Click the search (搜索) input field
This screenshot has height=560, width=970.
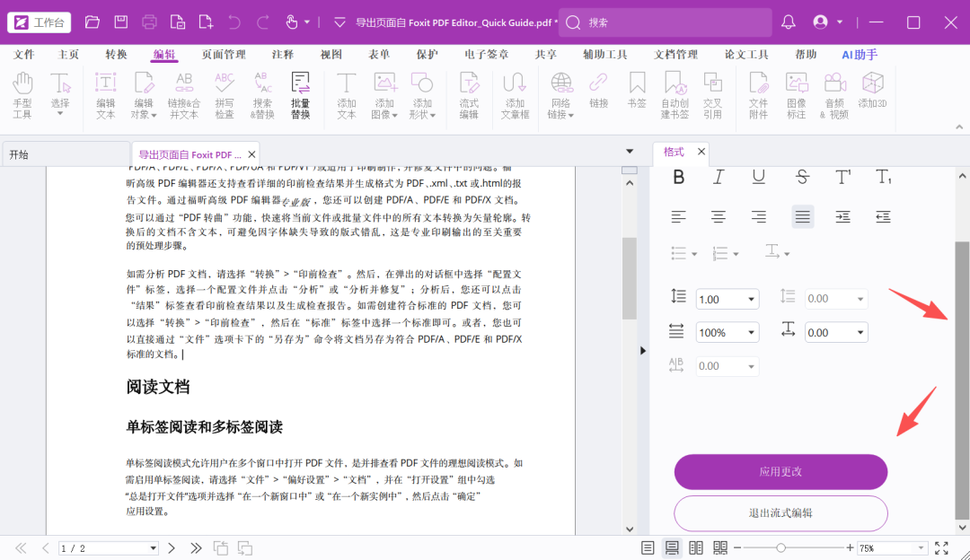[x=665, y=22]
